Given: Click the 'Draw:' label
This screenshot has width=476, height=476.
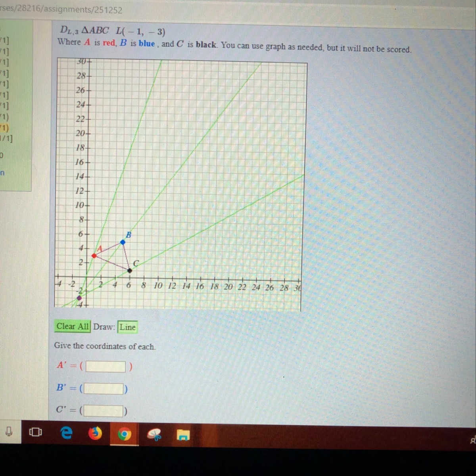Looking at the screenshot, I should point(104,327).
